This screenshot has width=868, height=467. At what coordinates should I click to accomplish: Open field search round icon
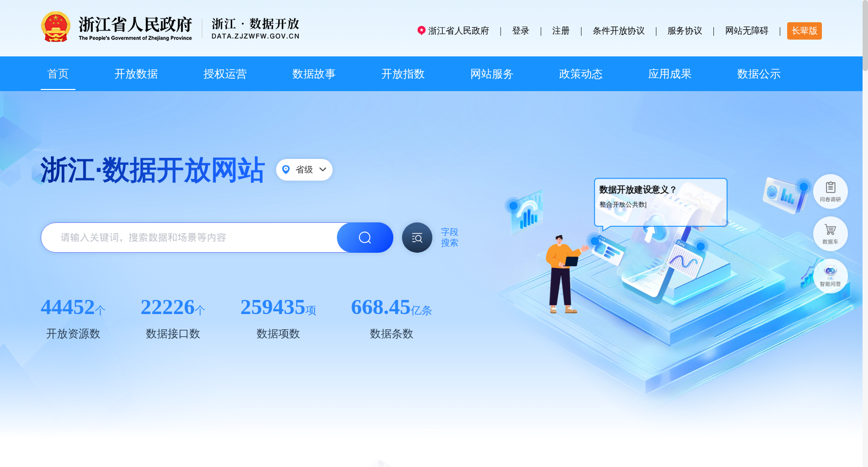pos(417,238)
